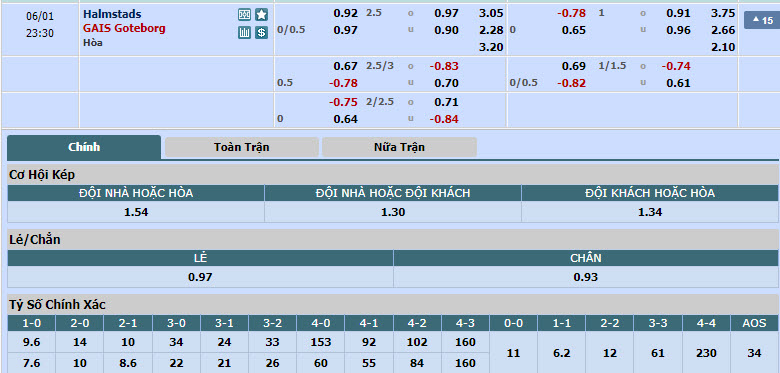Pick first-half 1X2 away odds 2.66
Image resolution: width=780 pixels, height=373 pixels.
(x=723, y=30)
